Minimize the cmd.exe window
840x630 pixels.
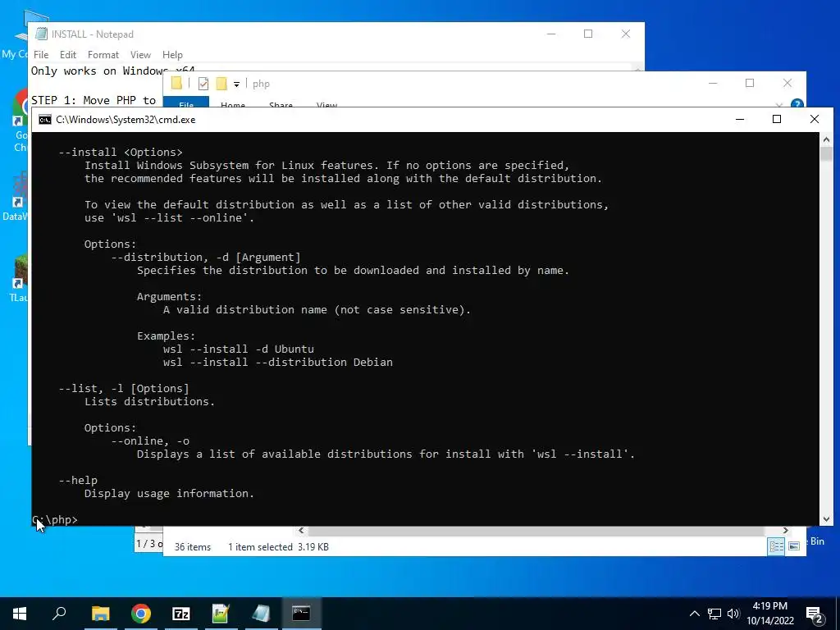(x=740, y=119)
